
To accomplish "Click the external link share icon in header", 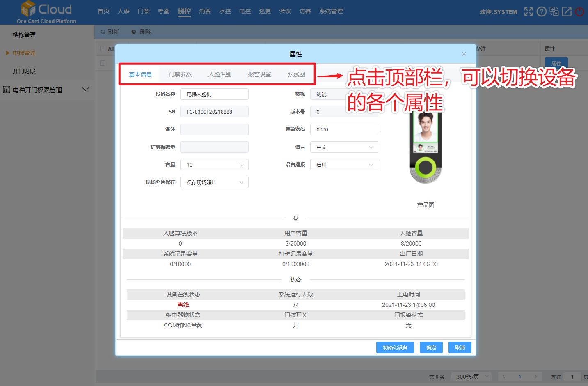I will click(567, 11).
